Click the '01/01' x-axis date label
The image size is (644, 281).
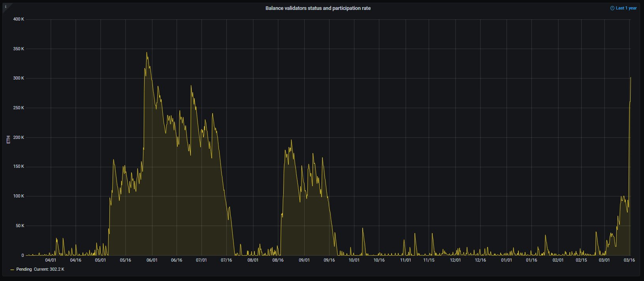[x=507, y=260]
